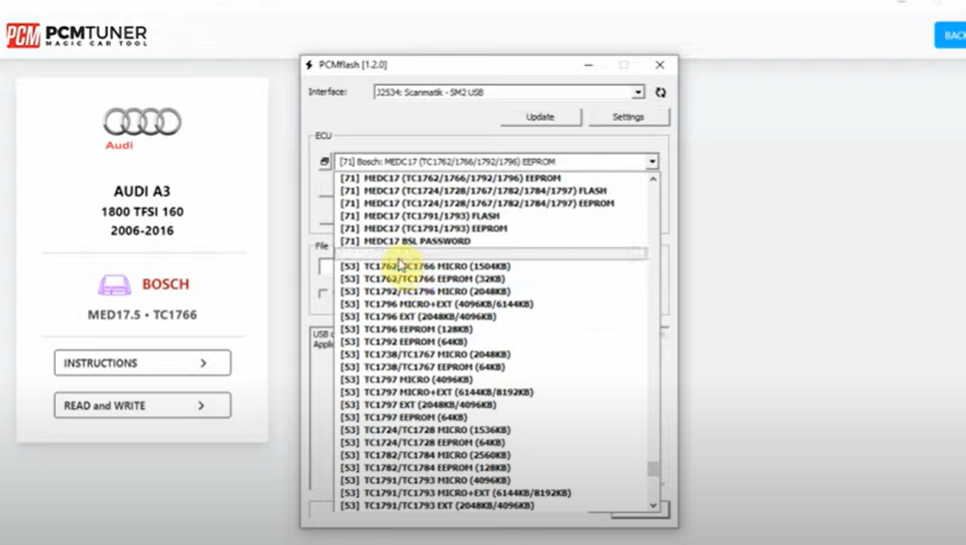
Task: Click the arrow on READ and WRITE
Action: (x=201, y=406)
